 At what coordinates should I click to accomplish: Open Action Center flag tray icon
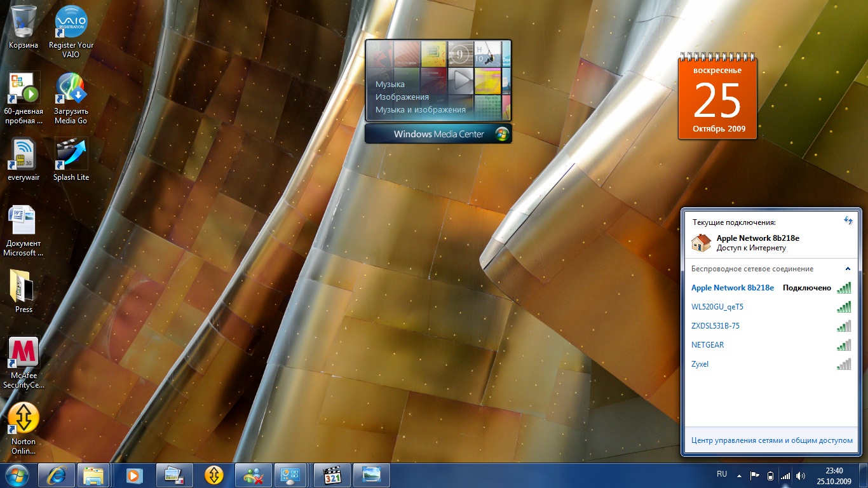755,475
